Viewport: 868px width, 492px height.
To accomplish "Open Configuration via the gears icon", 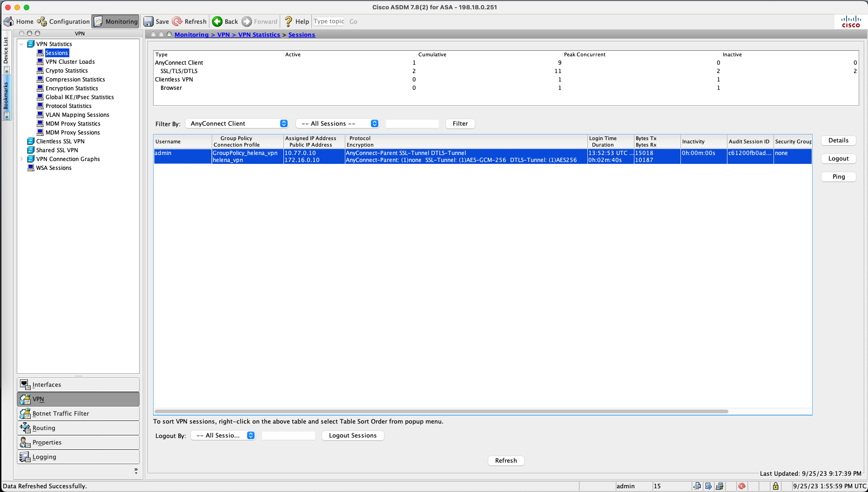I will pyautogui.click(x=42, y=21).
